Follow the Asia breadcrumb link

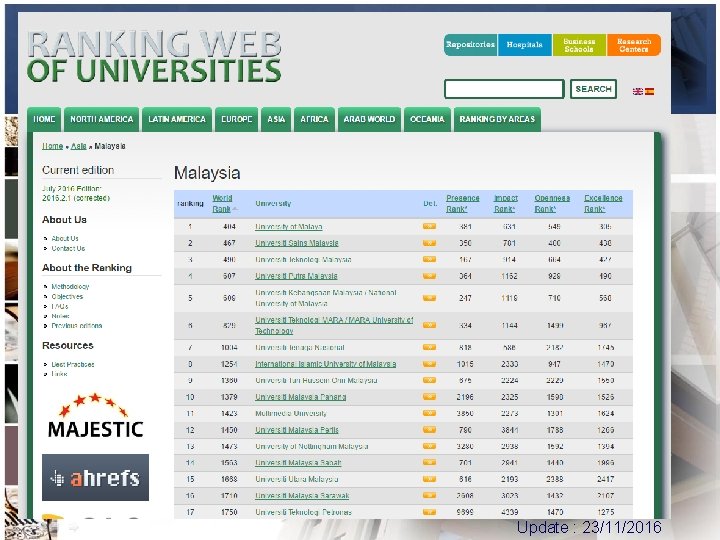click(x=79, y=146)
